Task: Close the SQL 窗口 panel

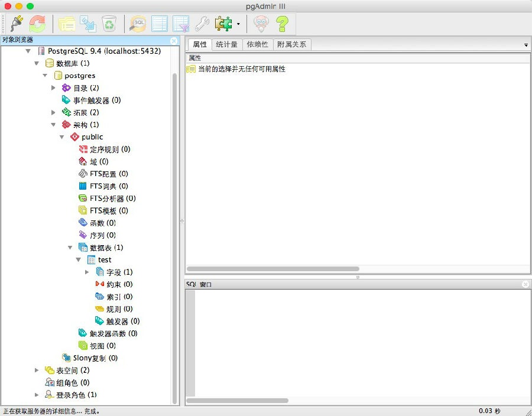Action: point(525,284)
